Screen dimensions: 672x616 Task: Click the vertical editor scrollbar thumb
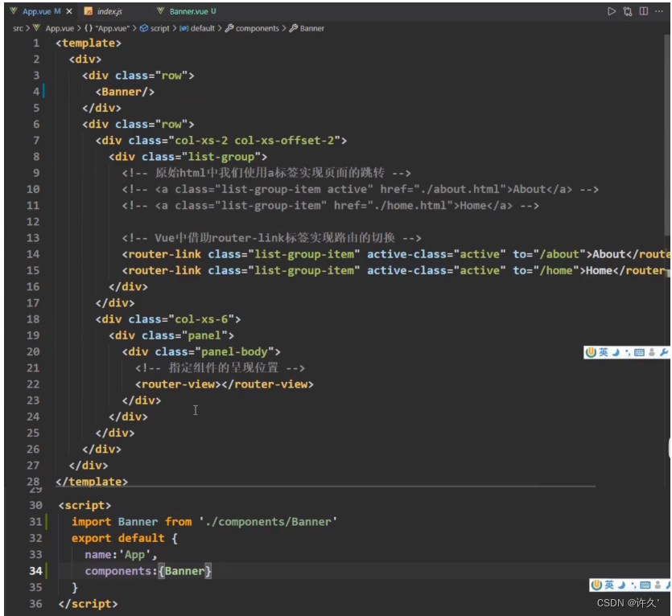click(666, 135)
